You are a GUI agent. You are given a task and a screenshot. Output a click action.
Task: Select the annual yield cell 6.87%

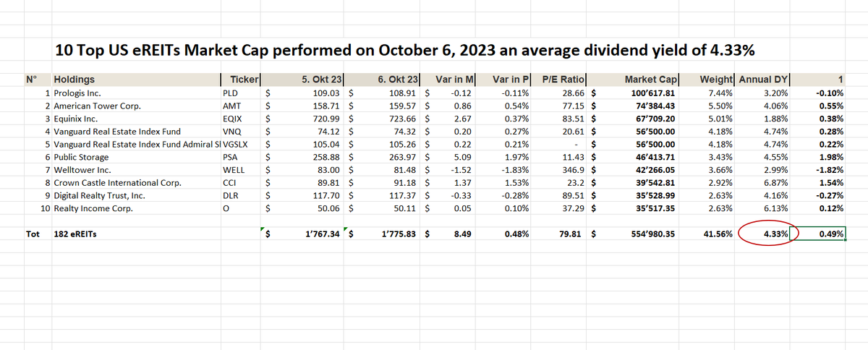click(776, 183)
